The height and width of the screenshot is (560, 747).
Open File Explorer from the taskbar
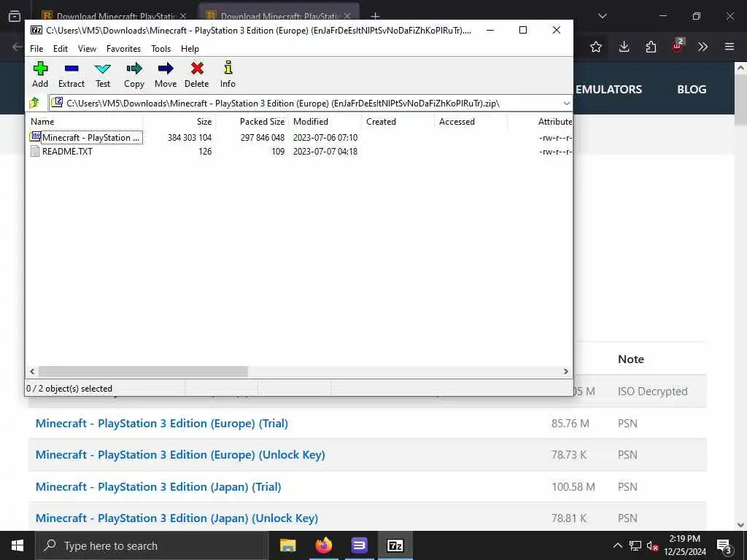pyautogui.click(x=287, y=545)
